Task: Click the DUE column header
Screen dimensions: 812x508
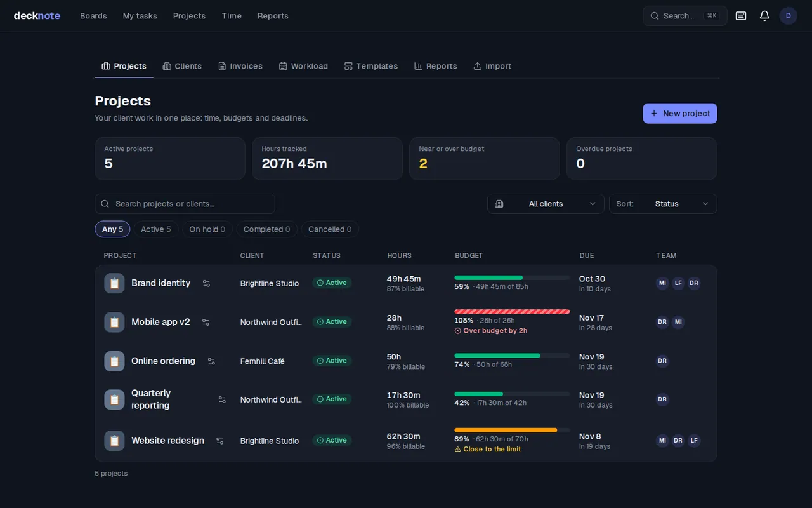Action: click(x=587, y=256)
